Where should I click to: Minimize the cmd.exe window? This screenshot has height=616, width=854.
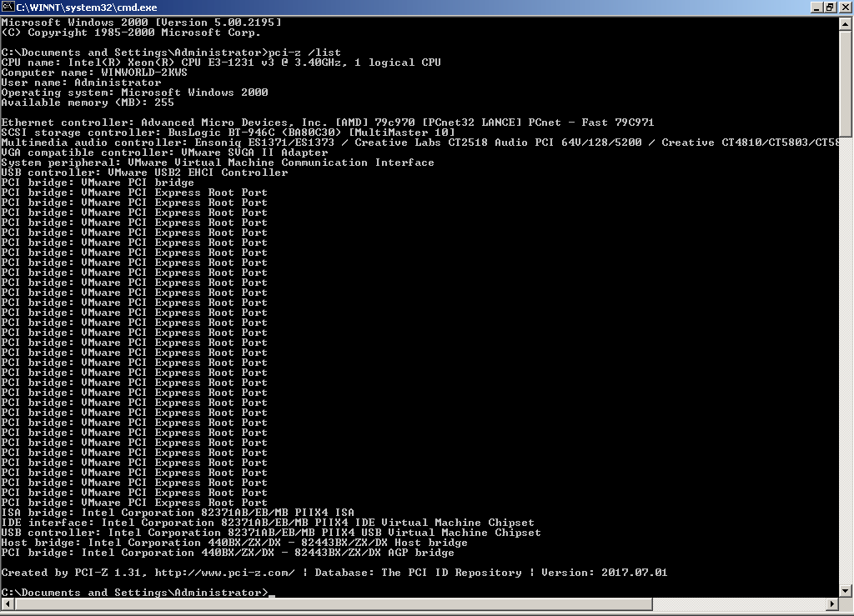point(816,7)
